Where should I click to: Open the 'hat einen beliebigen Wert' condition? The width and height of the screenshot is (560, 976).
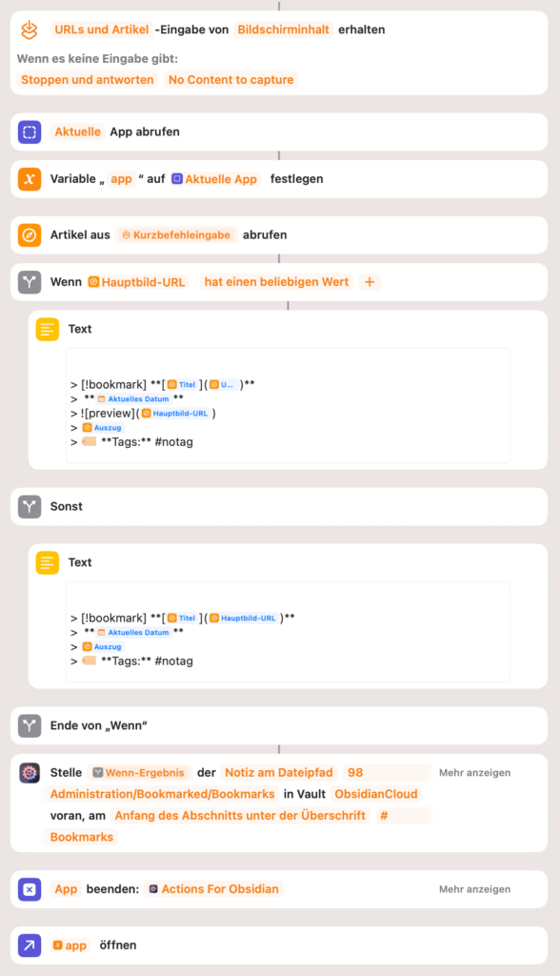click(276, 282)
